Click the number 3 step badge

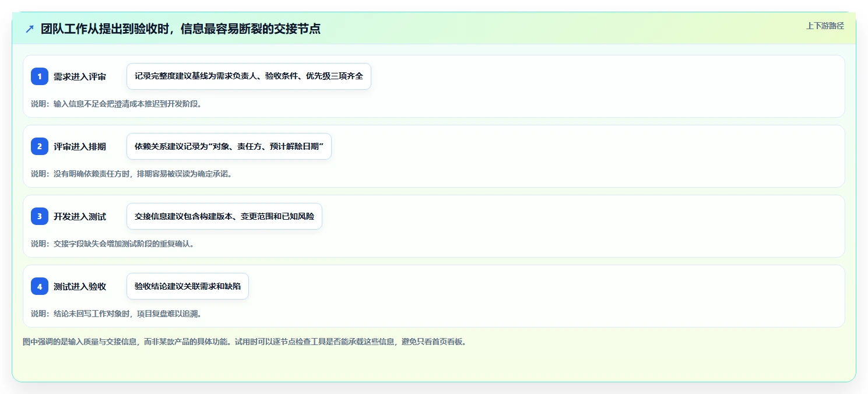40,216
